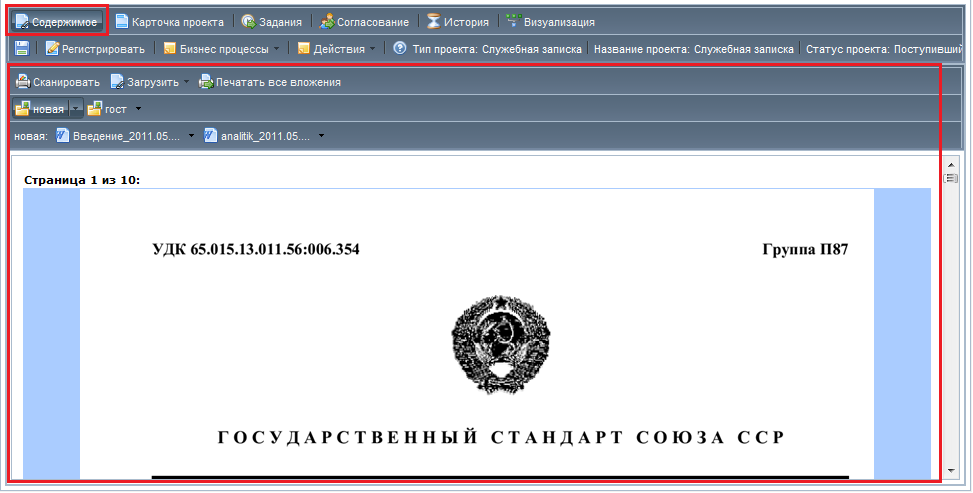The width and height of the screenshot is (973, 493).
Task: Click the analitik Word file icon
Action: pyautogui.click(x=211, y=135)
